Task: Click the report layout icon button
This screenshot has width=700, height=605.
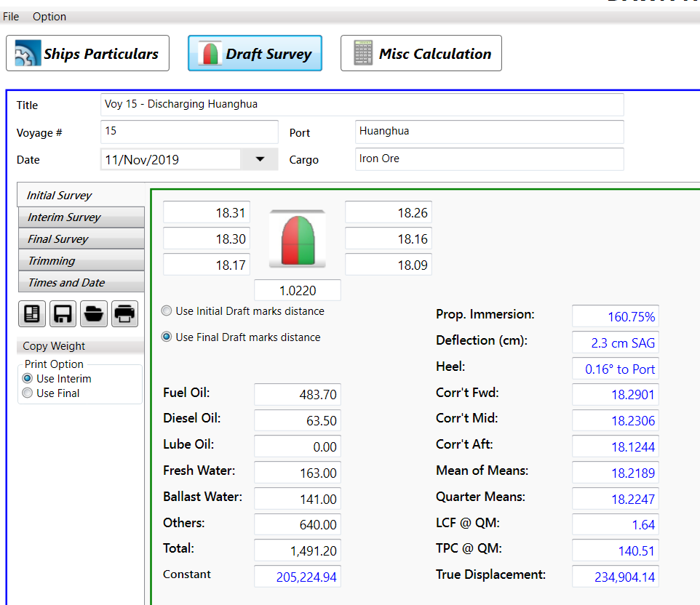Action: (33, 313)
